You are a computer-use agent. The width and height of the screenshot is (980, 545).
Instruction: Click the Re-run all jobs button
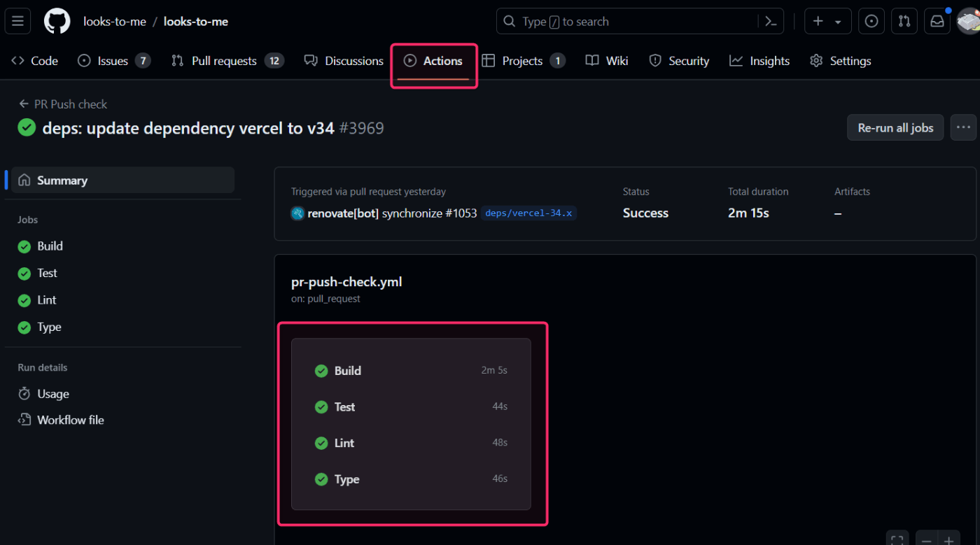click(895, 127)
